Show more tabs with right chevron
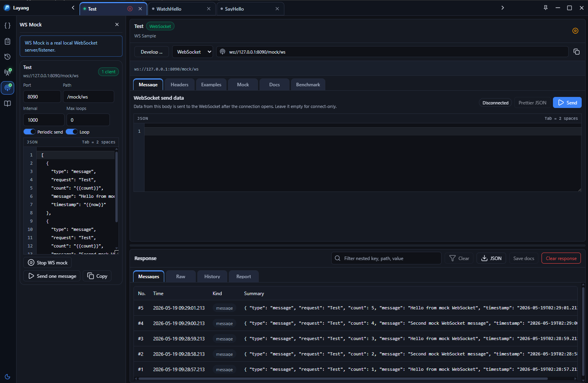This screenshot has height=383, width=588. (503, 8)
